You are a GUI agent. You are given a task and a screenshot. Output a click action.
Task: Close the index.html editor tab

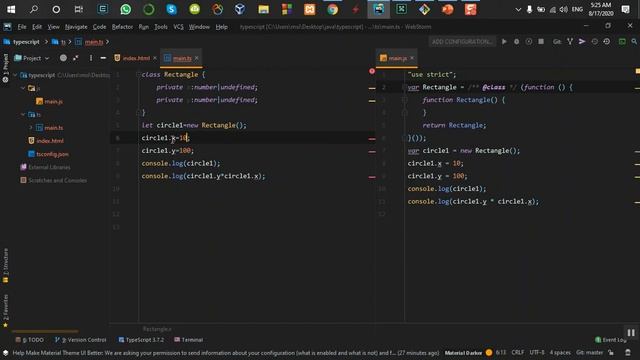(x=155, y=58)
